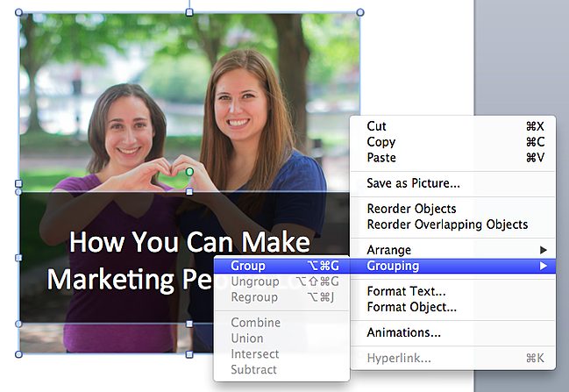Select Reorder Objects menu entry
This screenshot has width=569, height=392.
click(x=411, y=209)
